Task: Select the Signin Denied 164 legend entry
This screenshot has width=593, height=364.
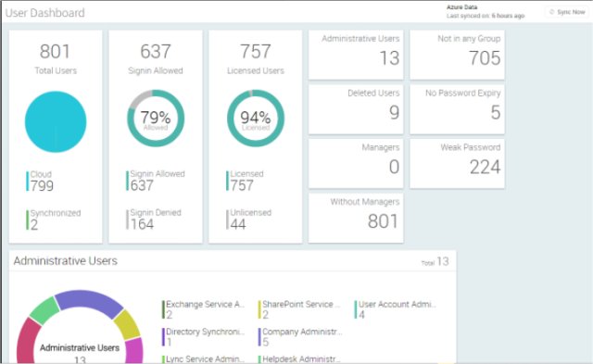Action: (154, 219)
